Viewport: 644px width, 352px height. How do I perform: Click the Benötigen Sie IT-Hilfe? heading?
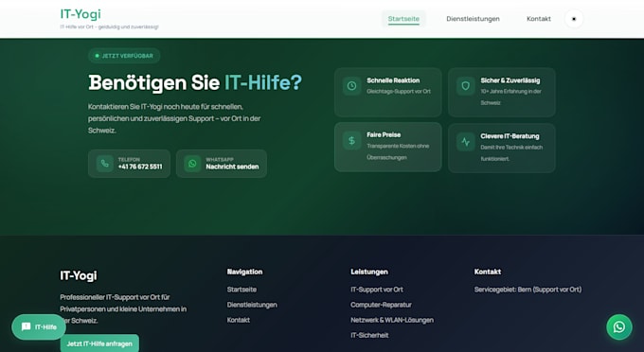[x=195, y=82]
